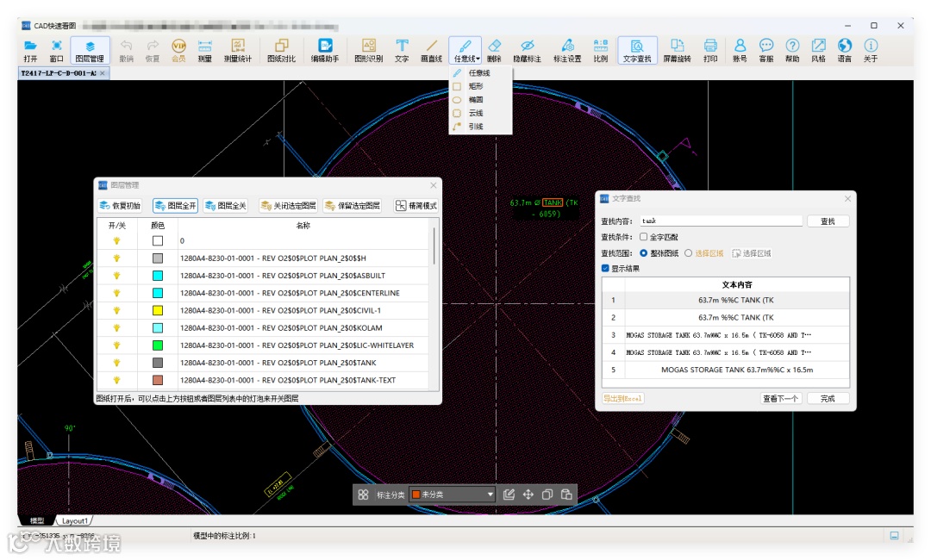Image resolution: width=931 pixels, height=560 pixels.
Task: Expand the 任意线 drawing tool dropdown
Action: click(x=478, y=59)
